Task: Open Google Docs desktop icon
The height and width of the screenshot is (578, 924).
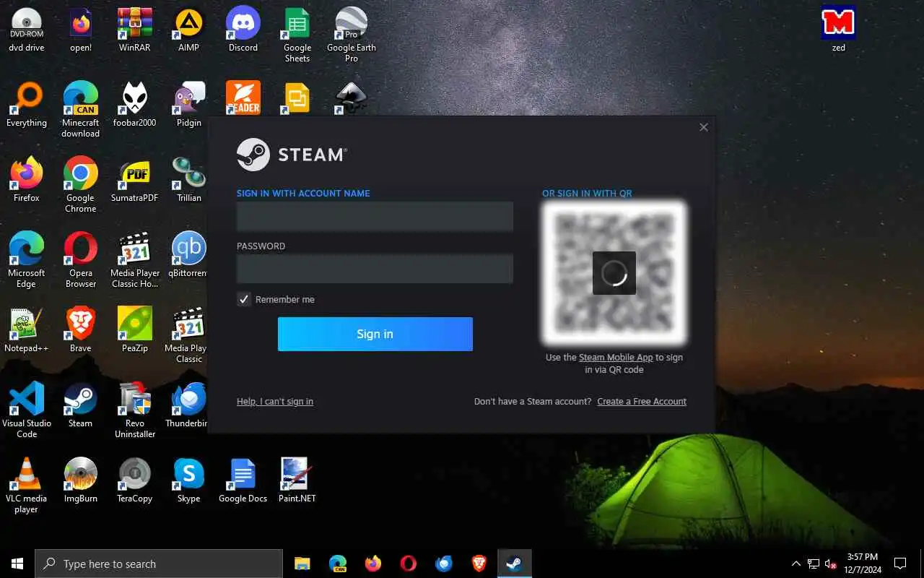Action: (243, 481)
